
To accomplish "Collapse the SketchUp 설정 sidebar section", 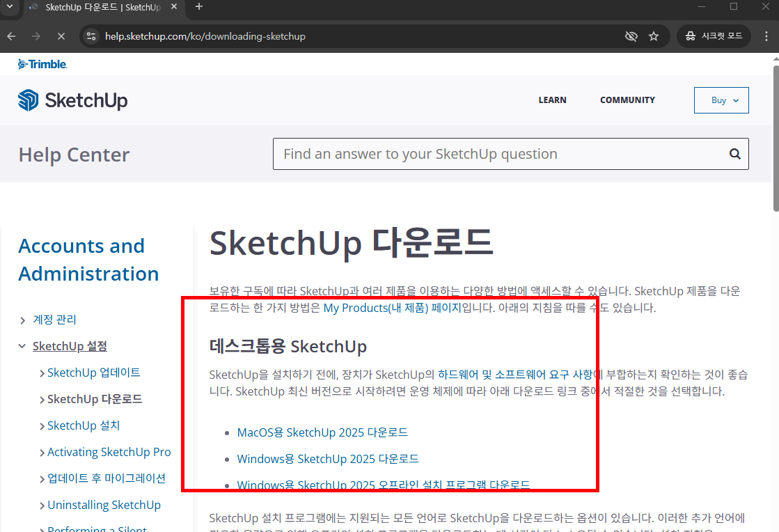I will 23,345.
